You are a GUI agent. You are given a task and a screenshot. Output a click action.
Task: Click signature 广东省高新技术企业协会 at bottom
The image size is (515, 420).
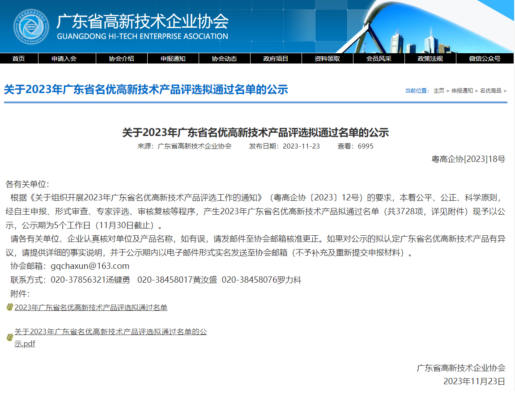(461, 368)
